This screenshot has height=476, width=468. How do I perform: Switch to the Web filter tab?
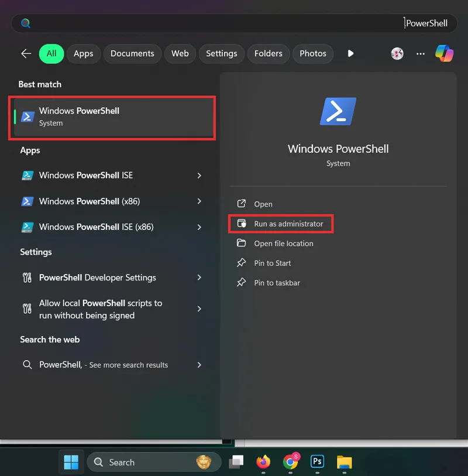[x=180, y=54]
